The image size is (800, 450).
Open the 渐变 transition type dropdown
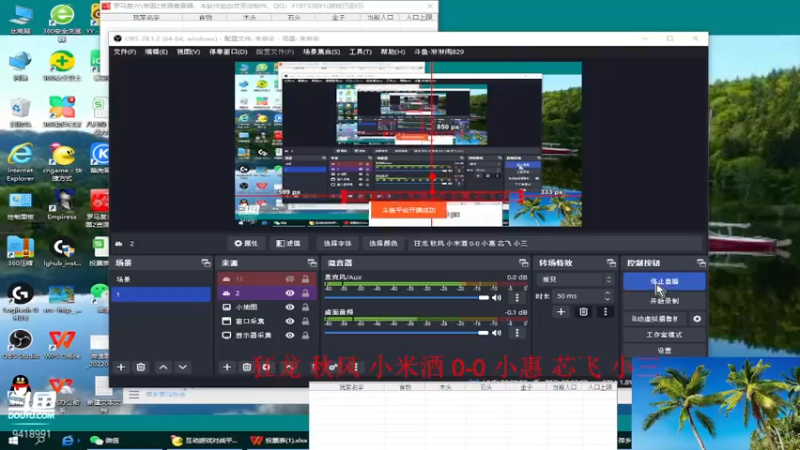click(x=575, y=280)
